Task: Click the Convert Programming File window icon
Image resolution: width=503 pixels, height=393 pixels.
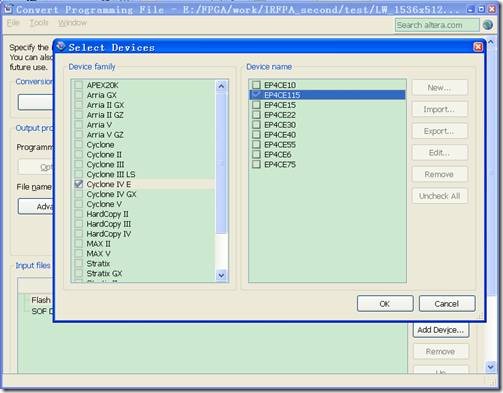Action: [x=8, y=9]
